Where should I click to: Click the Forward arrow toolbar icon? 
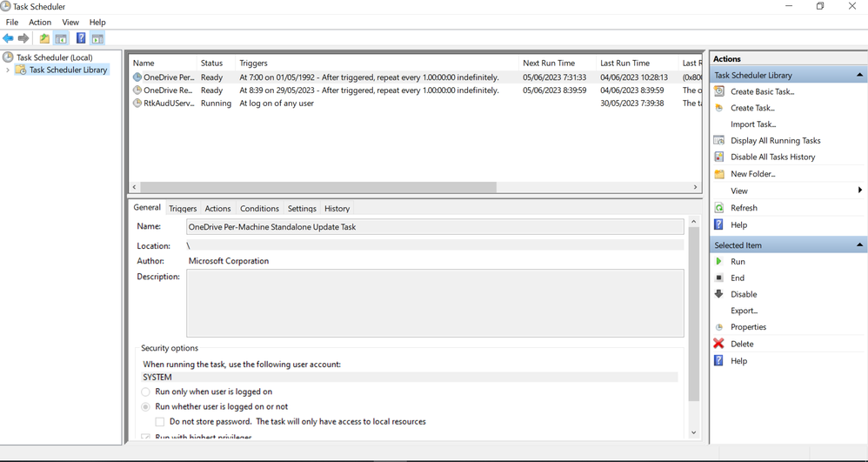pos(23,38)
